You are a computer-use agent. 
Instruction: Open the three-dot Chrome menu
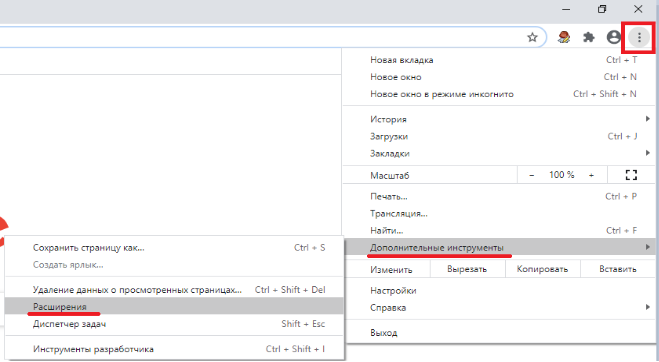pos(639,37)
